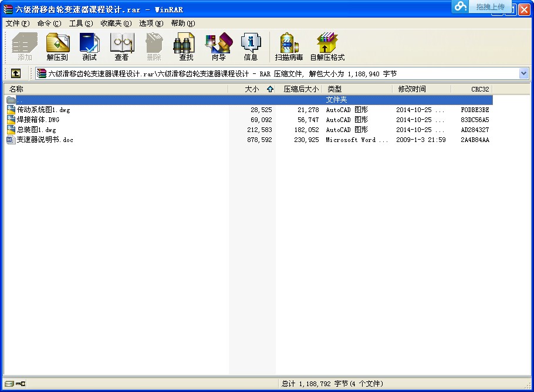Viewport: 534px width, 392px height.
Task: Start 扫描病毒 (Virus Scan)
Action: 289,47
